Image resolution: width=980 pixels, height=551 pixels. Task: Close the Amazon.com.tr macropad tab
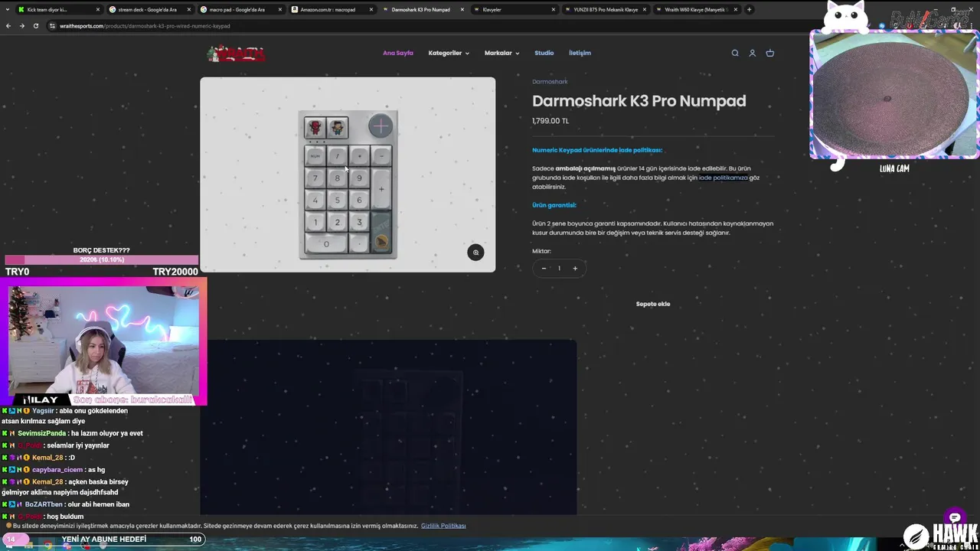[x=371, y=9]
